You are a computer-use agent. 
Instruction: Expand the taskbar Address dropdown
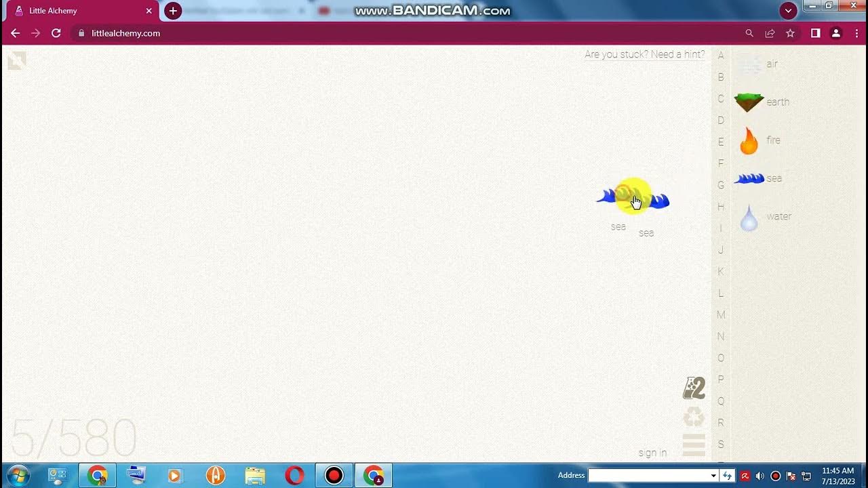point(713,476)
